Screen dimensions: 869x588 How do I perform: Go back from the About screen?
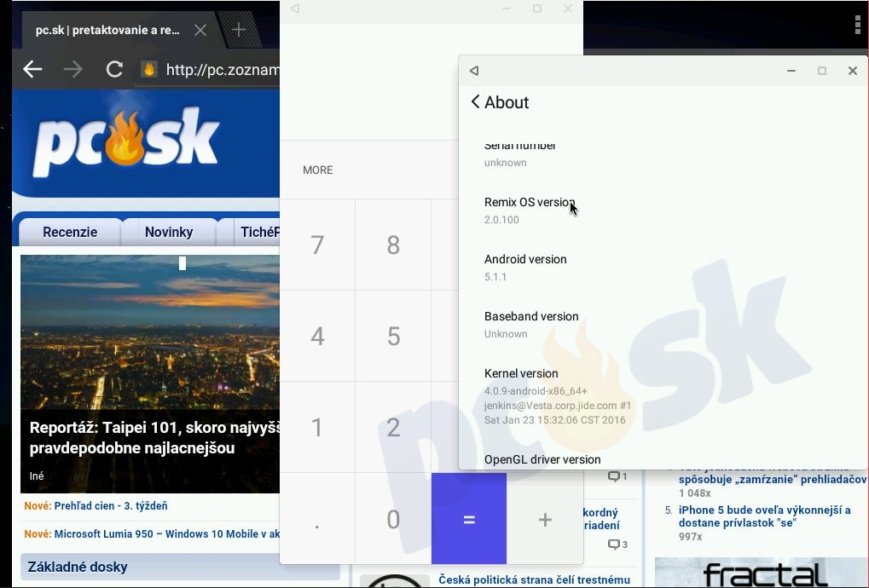tap(476, 102)
